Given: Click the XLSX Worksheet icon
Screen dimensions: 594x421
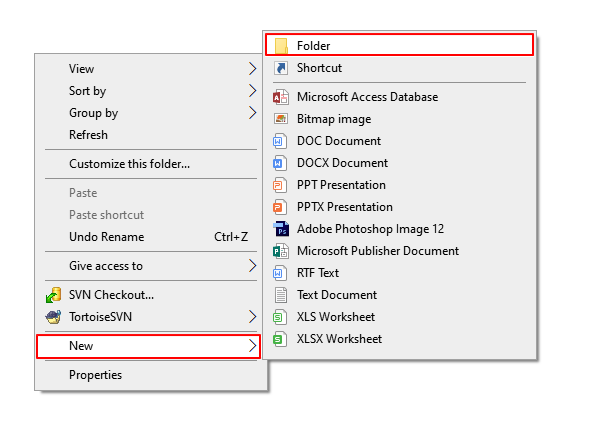Looking at the screenshot, I should click(x=280, y=339).
